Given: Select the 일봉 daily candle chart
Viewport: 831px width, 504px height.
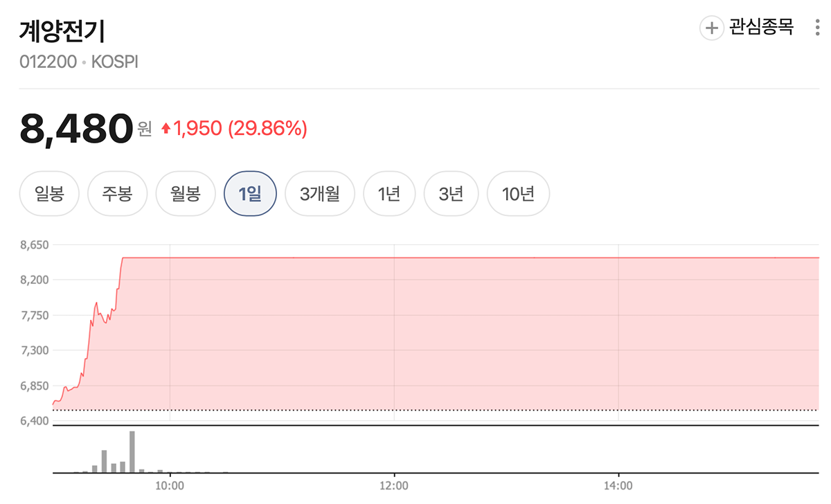Looking at the screenshot, I should [x=49, y=194].
